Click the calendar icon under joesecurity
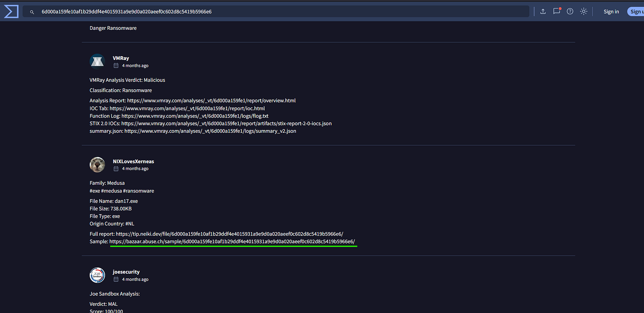644x313 pixels. pyautogui.click(x=116, y=279)
